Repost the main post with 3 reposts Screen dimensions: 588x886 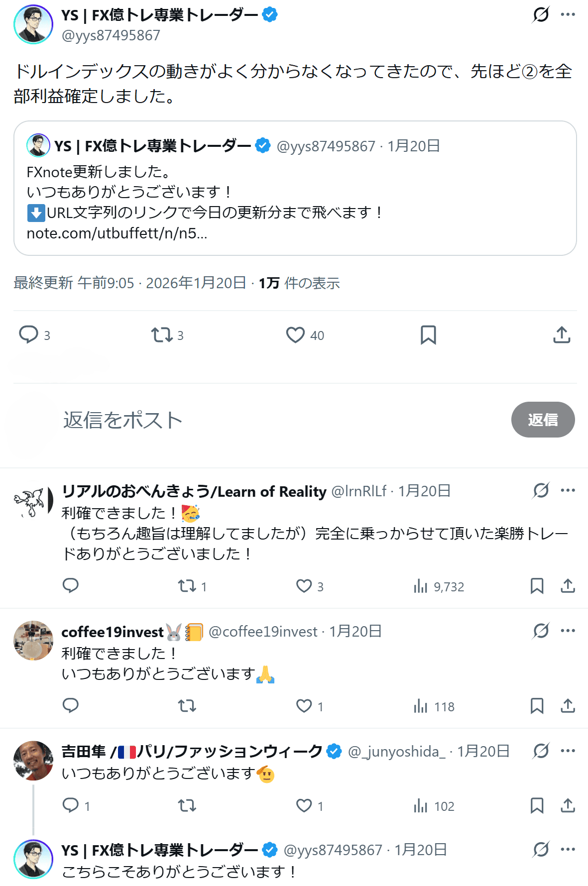[x=162, y=334]
